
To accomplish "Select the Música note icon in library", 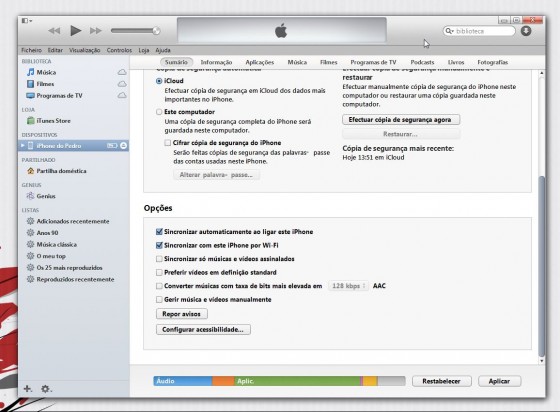I will coord(31,72).
